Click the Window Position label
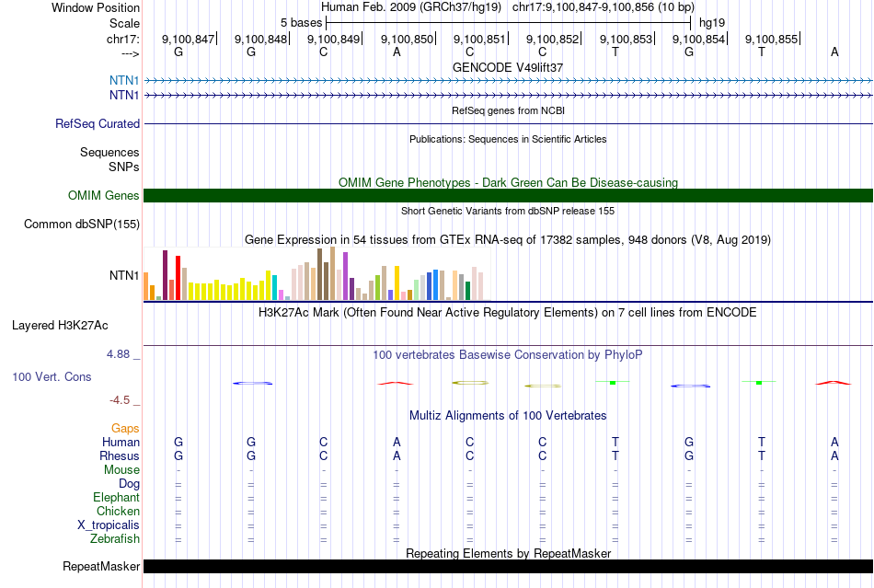 (x=96, y=7)
